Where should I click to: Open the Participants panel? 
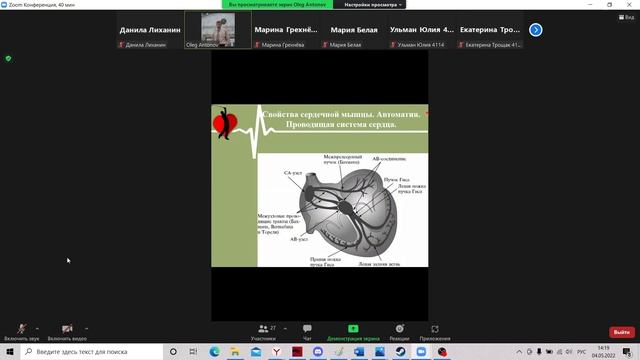(x=263, y=332)
